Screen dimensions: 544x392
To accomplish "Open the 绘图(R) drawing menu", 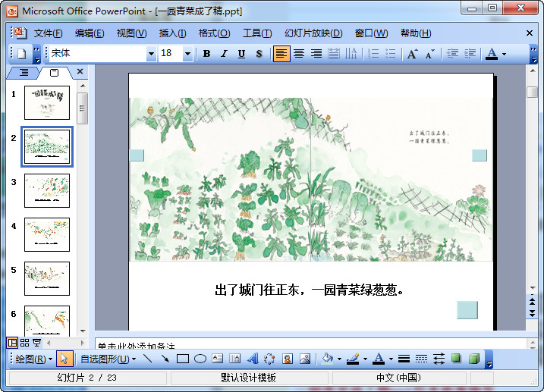I will point(33,359).
